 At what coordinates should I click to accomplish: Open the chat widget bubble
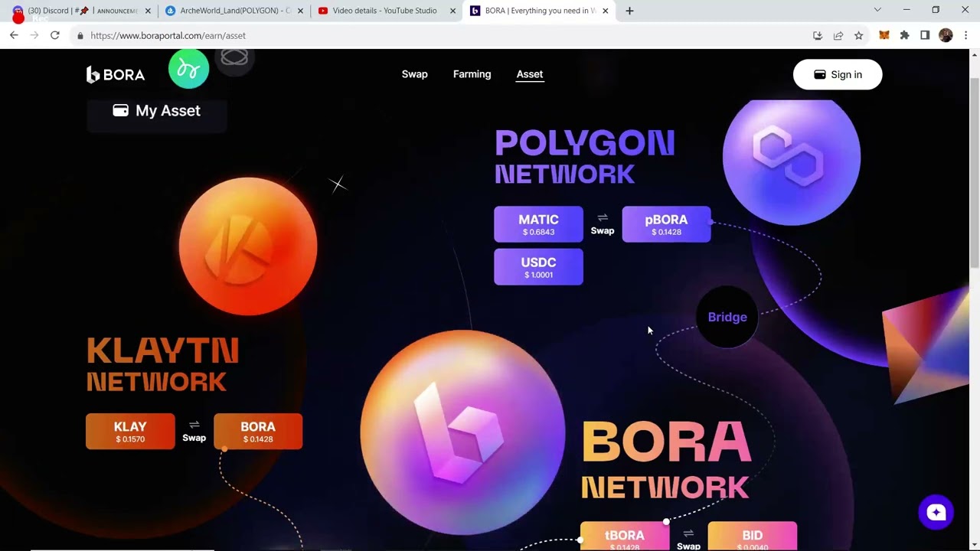(x=936, y=513)
